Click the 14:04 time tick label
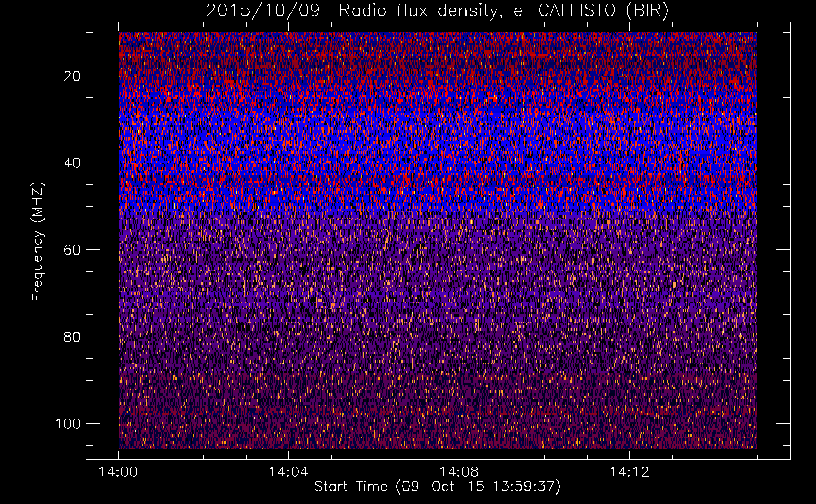 [288, 472]
